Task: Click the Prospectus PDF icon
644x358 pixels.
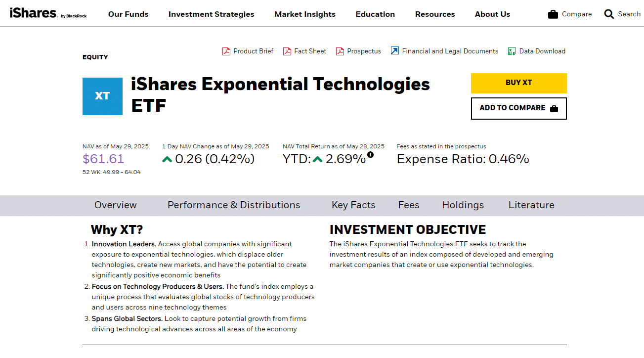Action: click(340, 51)
